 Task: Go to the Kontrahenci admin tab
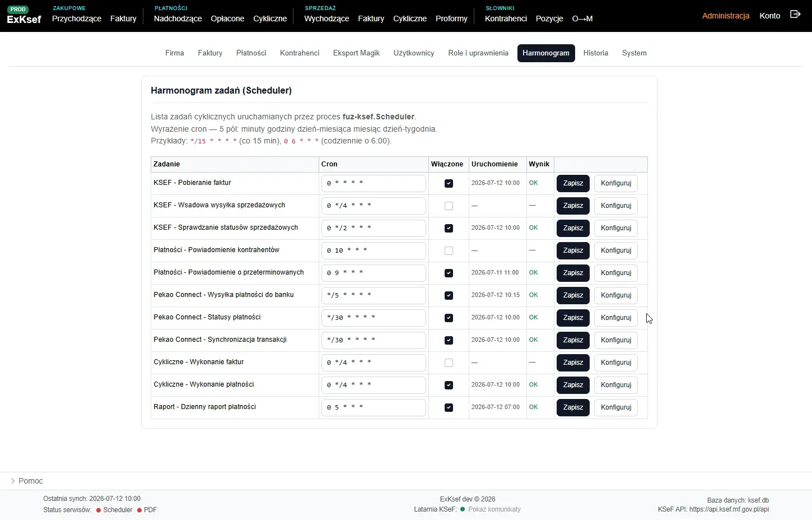(300, 53)
